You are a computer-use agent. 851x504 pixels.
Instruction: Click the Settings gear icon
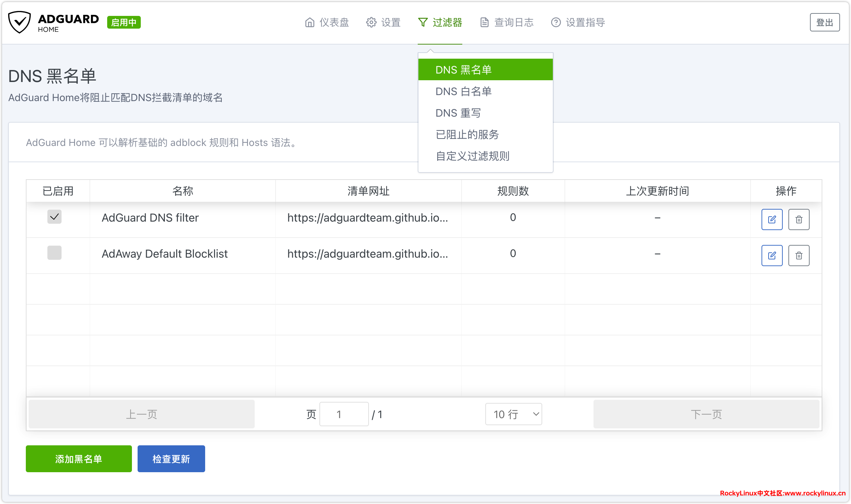click(x=371, y=23)
